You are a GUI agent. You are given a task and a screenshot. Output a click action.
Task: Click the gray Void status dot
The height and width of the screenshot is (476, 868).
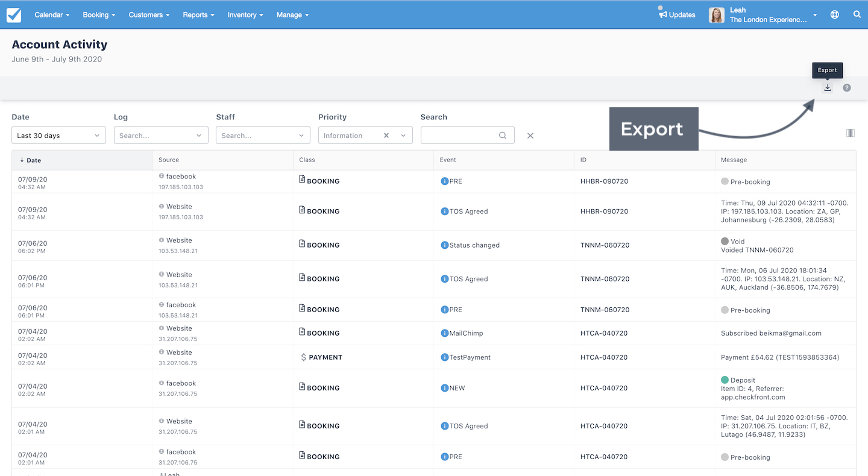tap(725, 241)
